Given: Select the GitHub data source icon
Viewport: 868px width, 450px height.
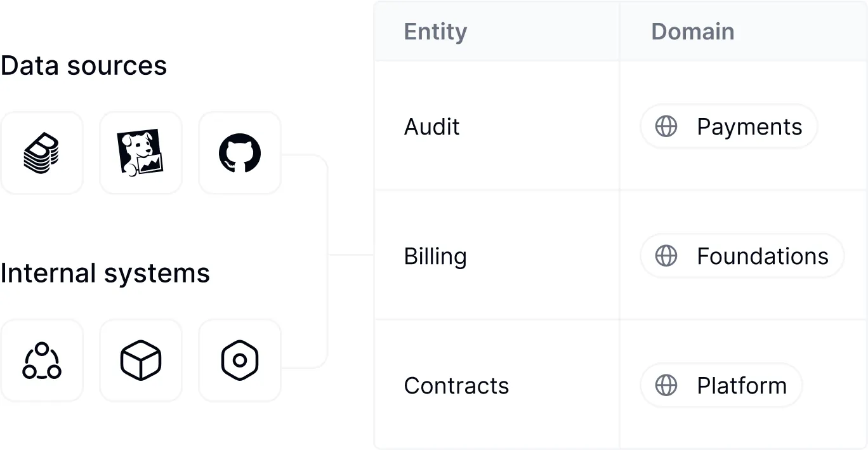Looking at the screenshot, I should [x=240, y=153].
